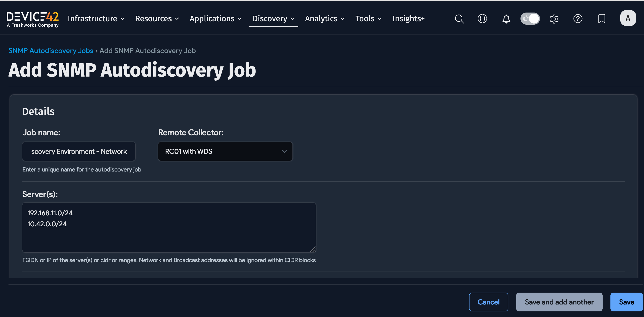Open notifications via the bell icon
The width and height of the screenshot is (644, 317).
pyautogui.click(x=506, y=19)
